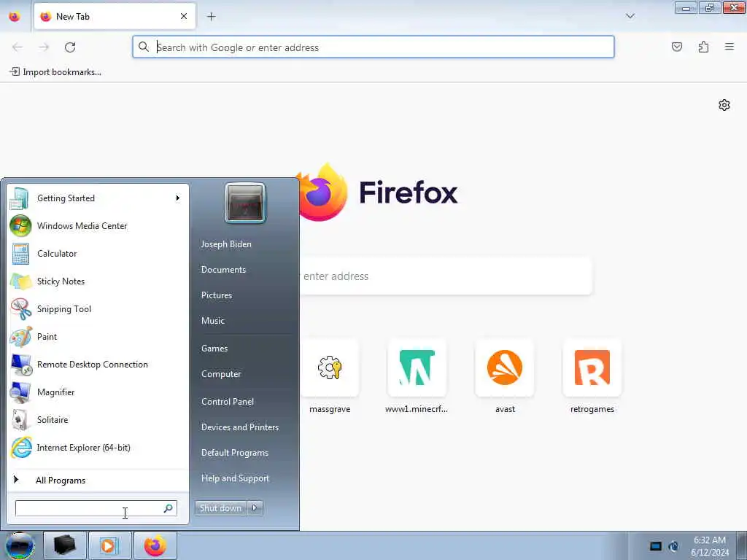Open Default Programs
Viewport: 747px width, 560px height.
pyautogui.click(x=234, y=453)
